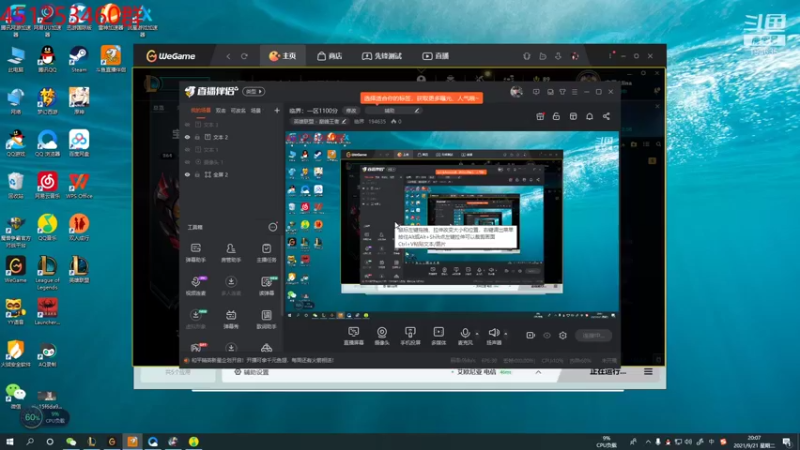Open the notification bell icon

pyautogui.click(x=589, y=116)
